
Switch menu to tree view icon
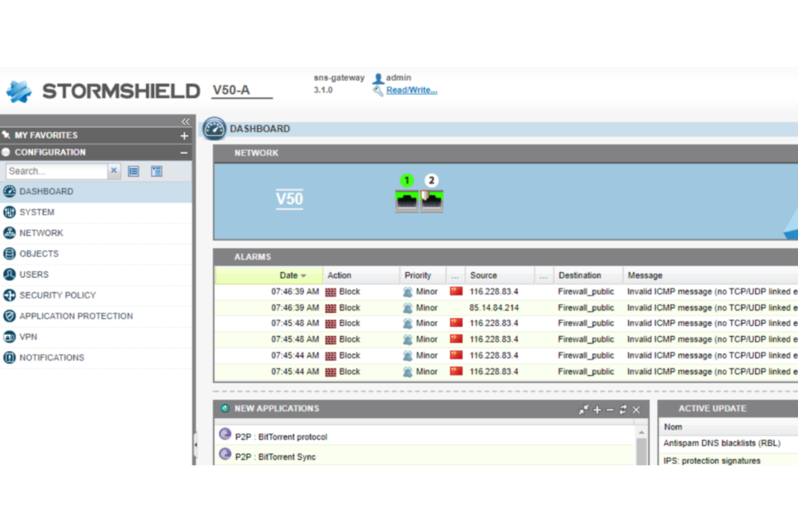point(156,171)
